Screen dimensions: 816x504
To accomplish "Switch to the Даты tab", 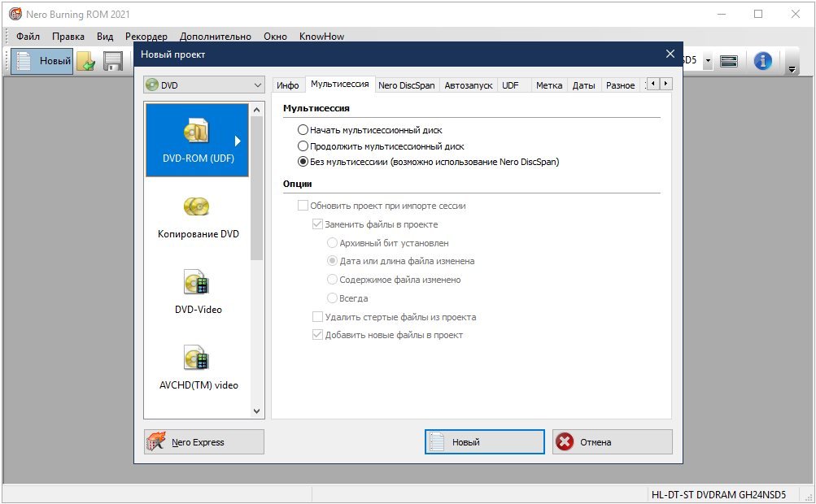I will point(584,85).
